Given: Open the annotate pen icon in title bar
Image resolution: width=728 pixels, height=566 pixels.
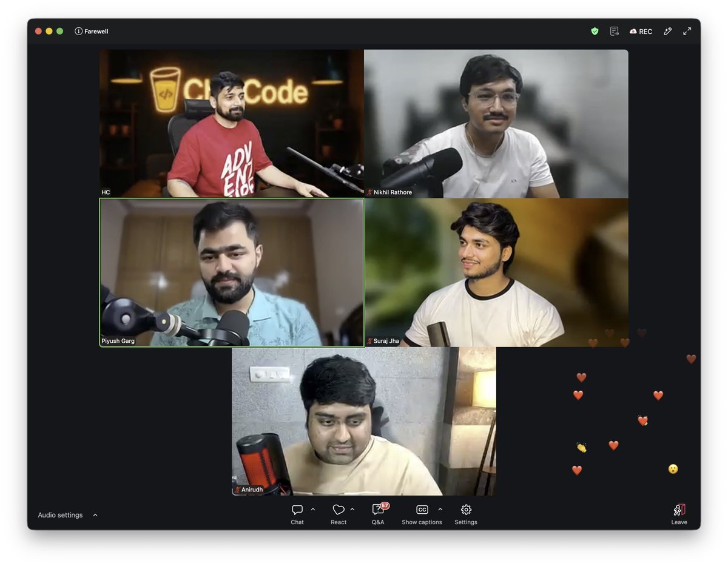Looking at the screenshot, I should pos(667,31).
